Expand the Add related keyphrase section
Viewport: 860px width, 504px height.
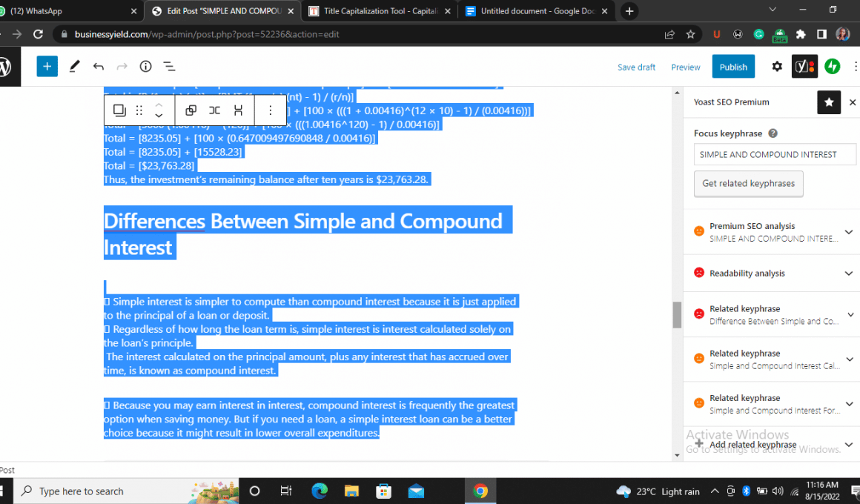point(771,445)
